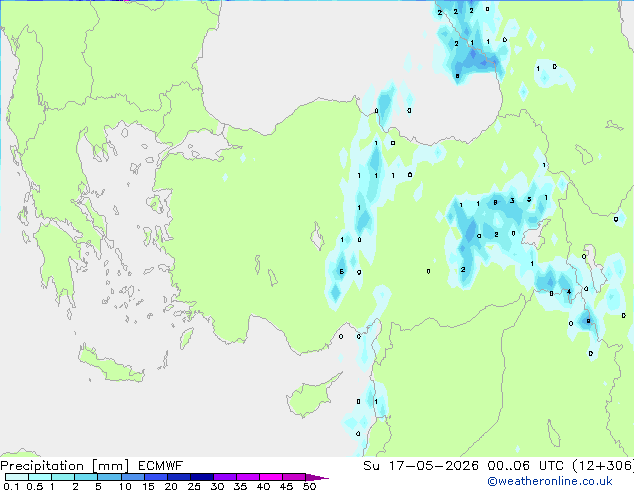634x490 pixels.
Task: Open the weatheronline.co.uk copyright link
Action: coord(549,481)
